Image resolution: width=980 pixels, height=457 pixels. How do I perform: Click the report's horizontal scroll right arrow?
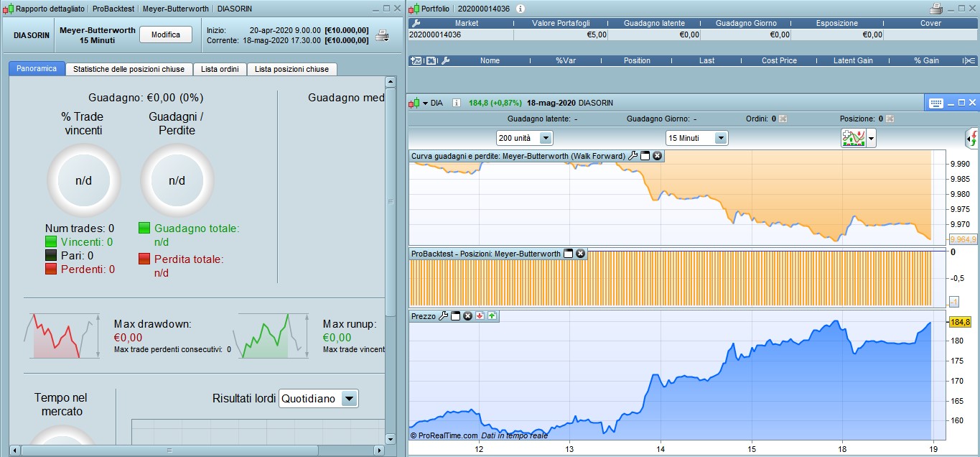[381, 451]
